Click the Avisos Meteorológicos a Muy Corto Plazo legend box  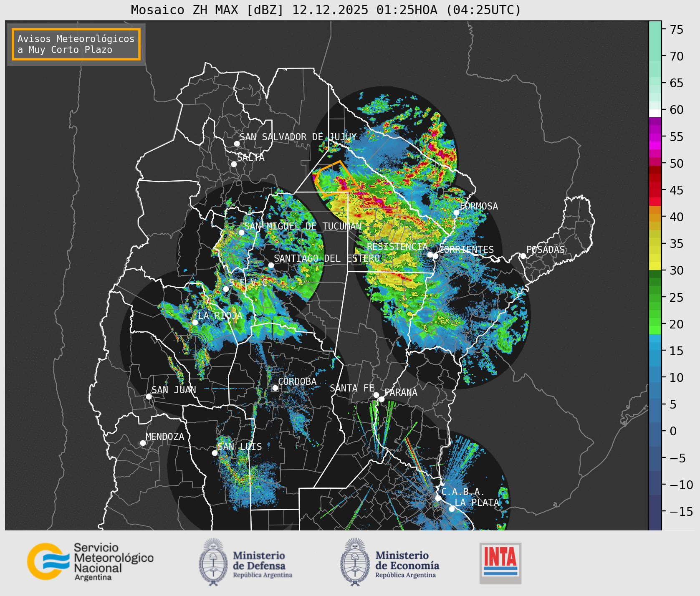76,44
